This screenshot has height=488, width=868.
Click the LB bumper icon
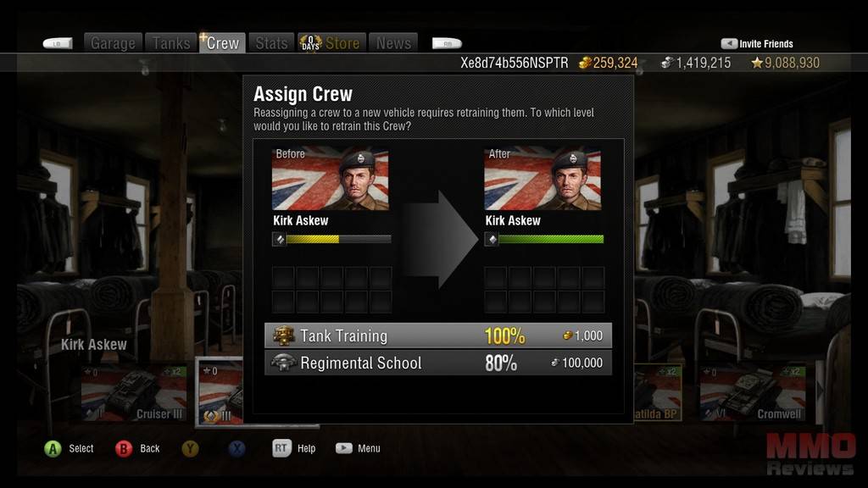[58, 43]
